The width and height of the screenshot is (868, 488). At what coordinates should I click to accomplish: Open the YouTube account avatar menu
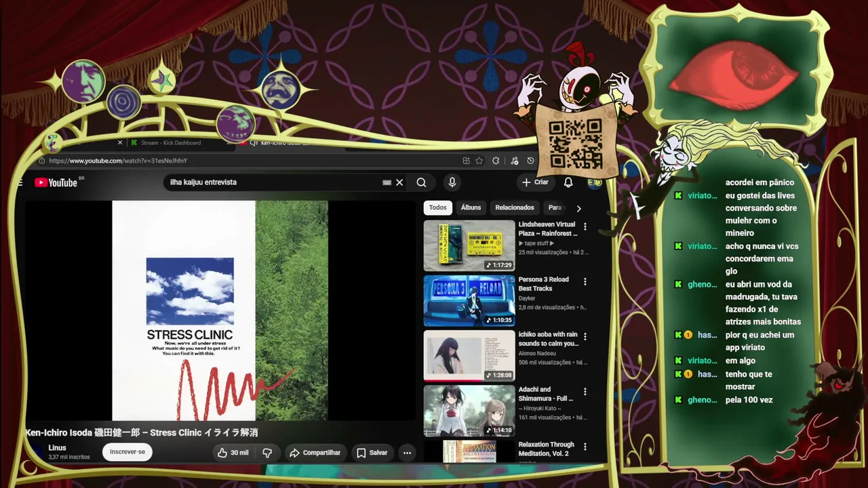click(x=594, y=182)
